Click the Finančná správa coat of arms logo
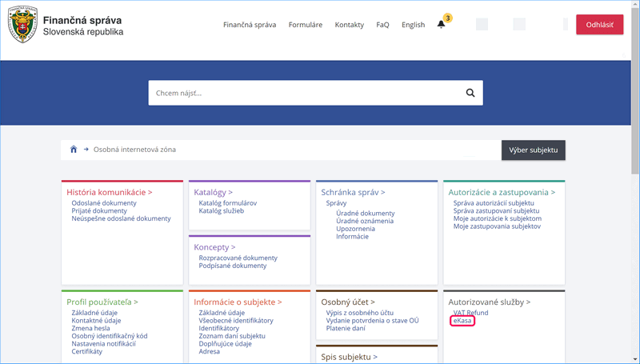Viewport: 640px width, 364px height. tap(22, 25)
